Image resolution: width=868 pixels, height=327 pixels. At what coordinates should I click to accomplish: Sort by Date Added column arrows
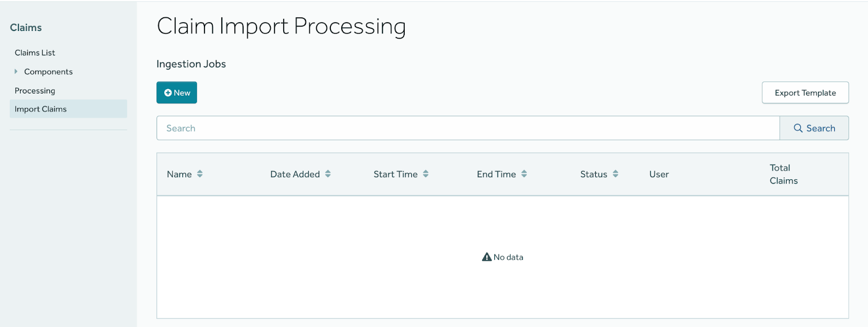[x=328, y=174]
